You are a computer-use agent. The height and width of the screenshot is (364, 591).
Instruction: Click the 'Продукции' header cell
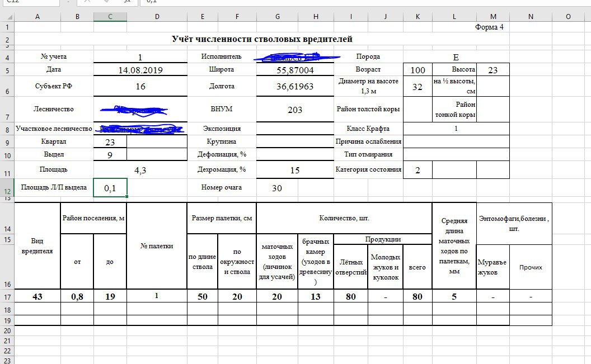pos(383,239)
